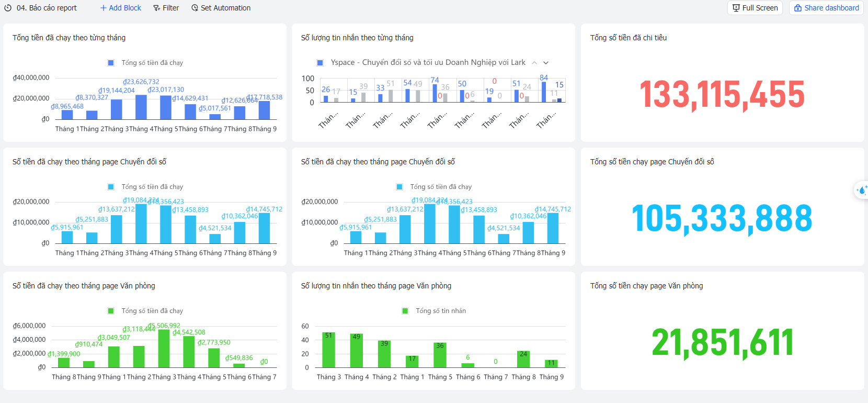
Task: Open the Filter options
Action: coord(166,8)
